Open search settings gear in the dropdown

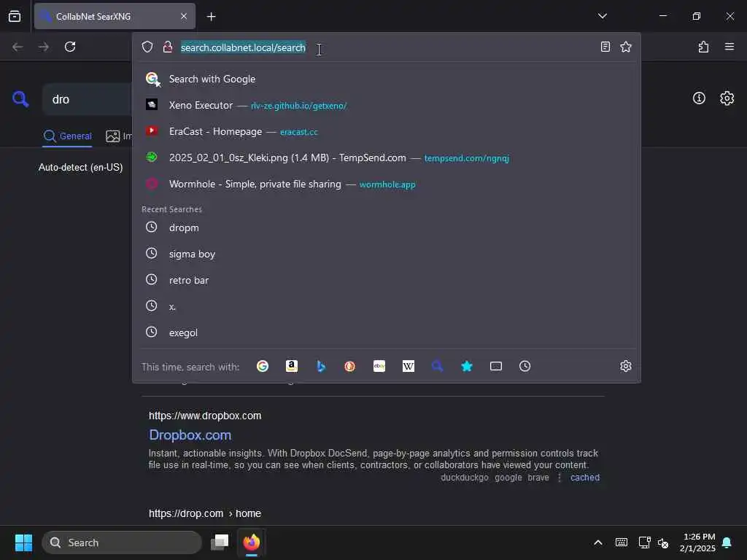(625, 366)
